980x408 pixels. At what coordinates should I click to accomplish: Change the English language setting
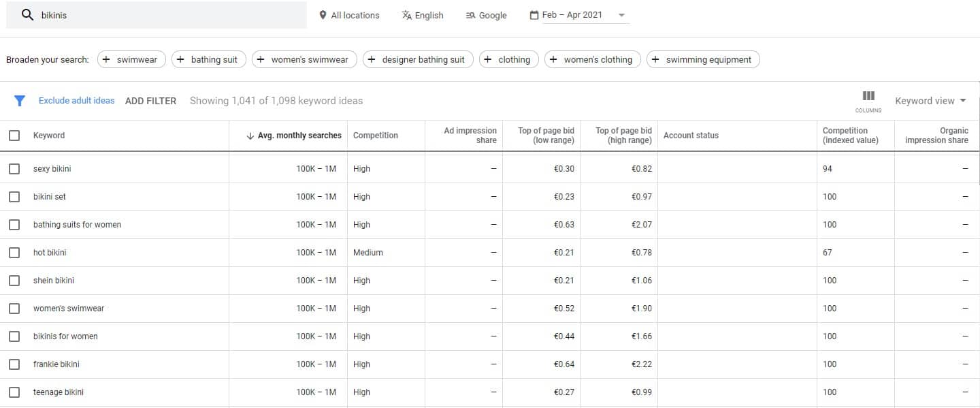point(423,15)
